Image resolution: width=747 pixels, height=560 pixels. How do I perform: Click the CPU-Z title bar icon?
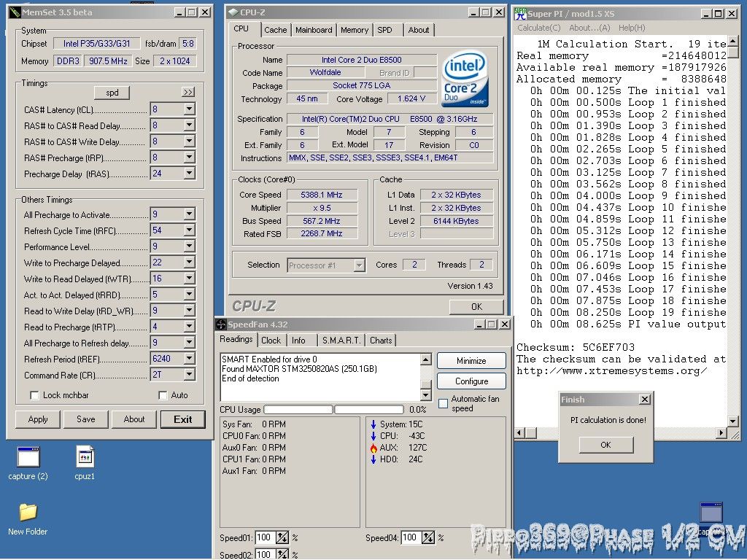click(233, 12)
